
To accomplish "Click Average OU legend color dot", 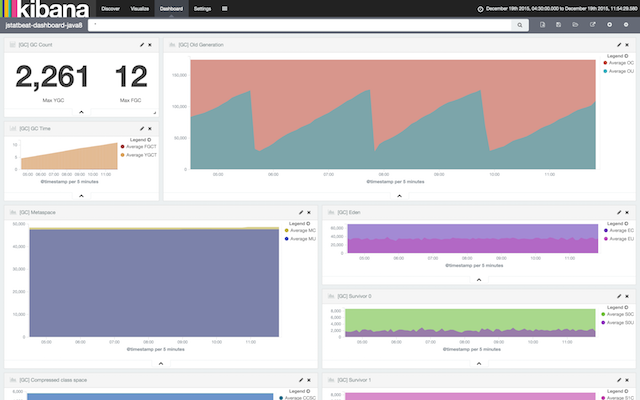I will point(605,71).
